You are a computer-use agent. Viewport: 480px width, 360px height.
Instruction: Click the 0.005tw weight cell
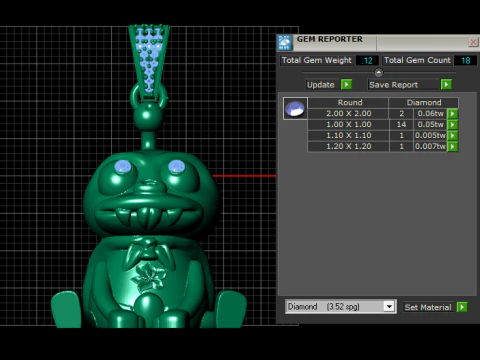[x=430, y=136]
